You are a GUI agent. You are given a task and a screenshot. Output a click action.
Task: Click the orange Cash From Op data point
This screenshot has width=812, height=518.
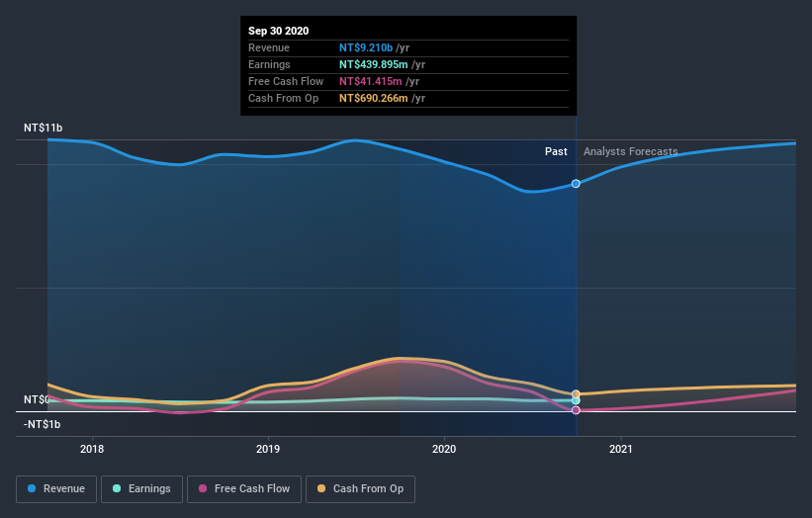click(576, 393)
